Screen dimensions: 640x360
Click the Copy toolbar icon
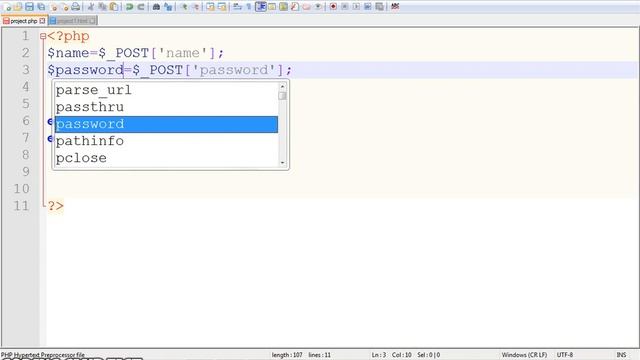[x=102, y=7]
